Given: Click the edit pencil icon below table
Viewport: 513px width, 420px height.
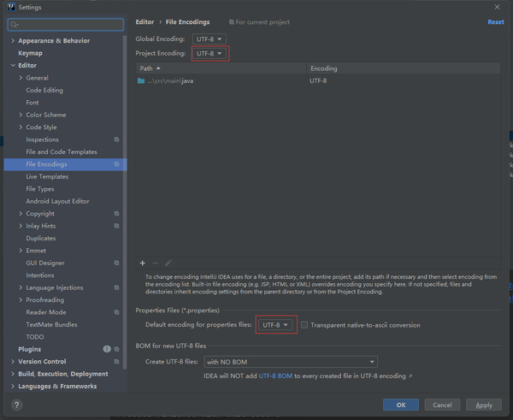Looking at the screenshot, I should 168,263.
